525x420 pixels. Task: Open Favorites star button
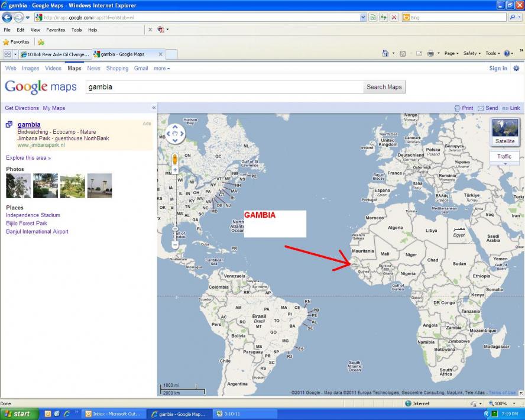[16, 42]
